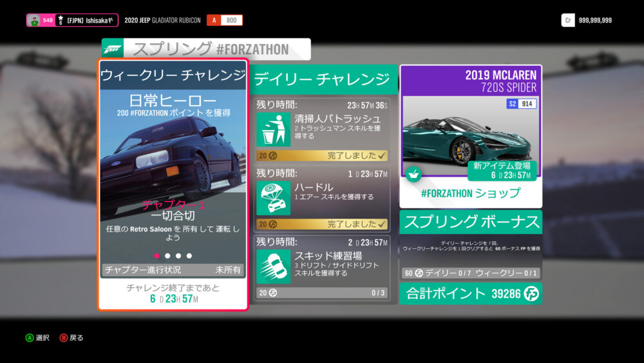Click the A 800 car class badge
Viewport: 644px width, 363px height.
pyautogui.click(x=224, y=21)
